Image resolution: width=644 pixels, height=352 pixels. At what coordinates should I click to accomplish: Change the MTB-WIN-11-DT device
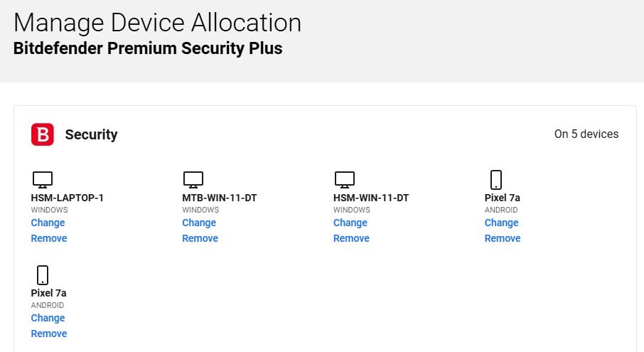pyautogui.click(x=199, y=223)
